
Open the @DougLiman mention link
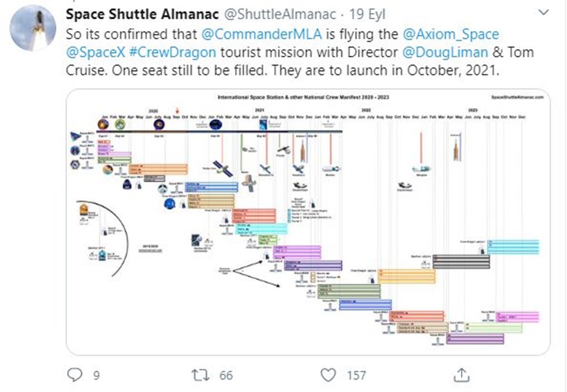coord(445,52)
